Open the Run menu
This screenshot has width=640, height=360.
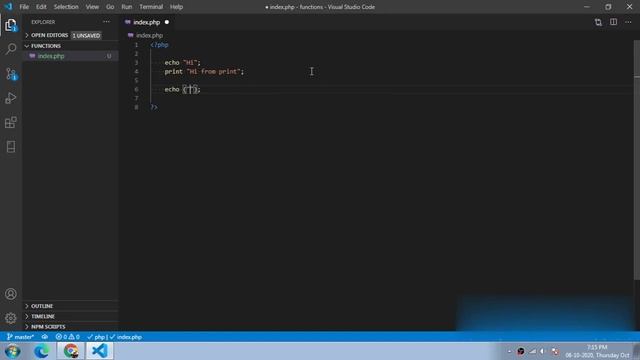(x=127, y=7)
